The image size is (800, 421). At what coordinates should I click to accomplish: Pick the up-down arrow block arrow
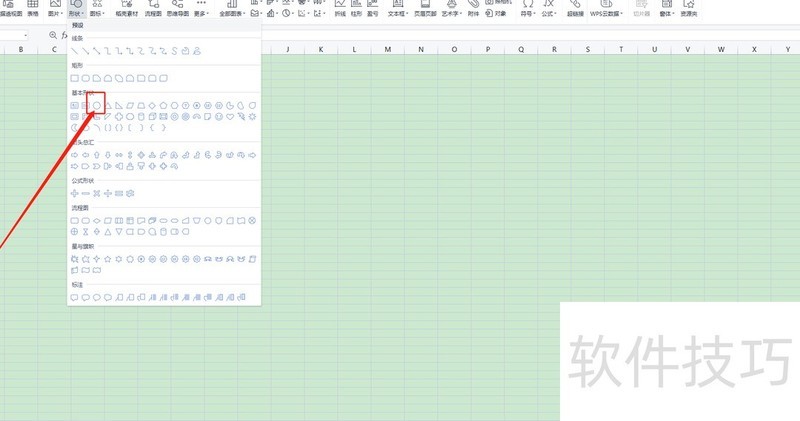130,155
